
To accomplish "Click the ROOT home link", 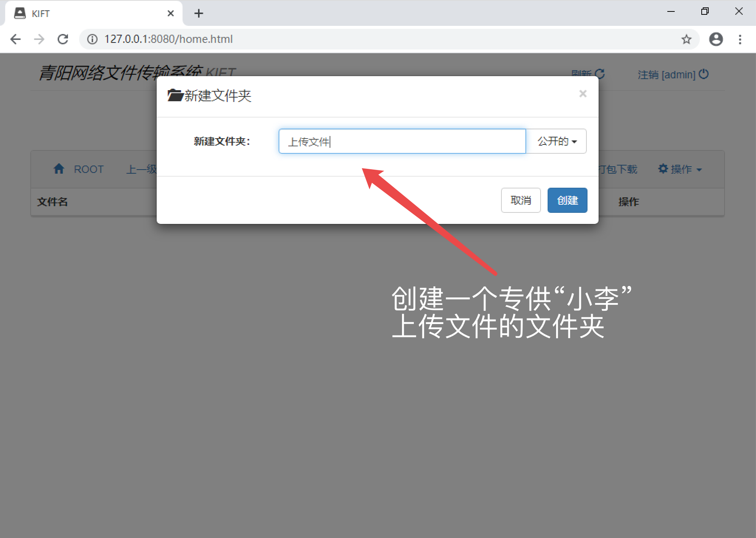I will click(x=79, y=169).
